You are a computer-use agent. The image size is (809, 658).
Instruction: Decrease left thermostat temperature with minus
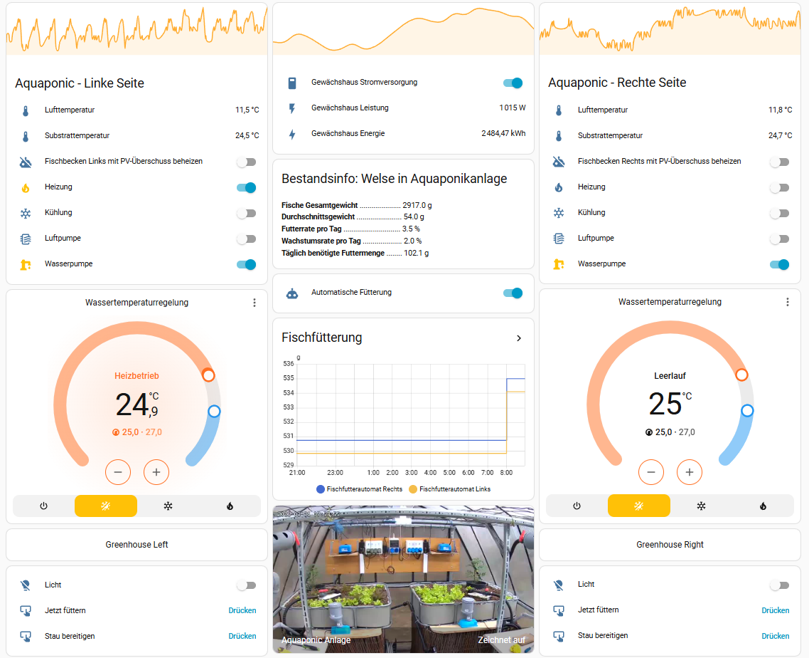[x=118, y=472]
